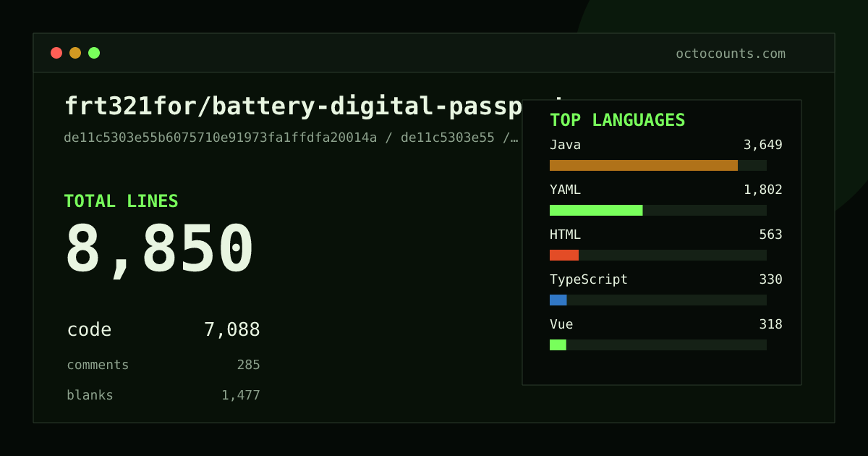Click the code count 7,088
The width and height of the screenshot is (868, 456).
pos(231,330)
